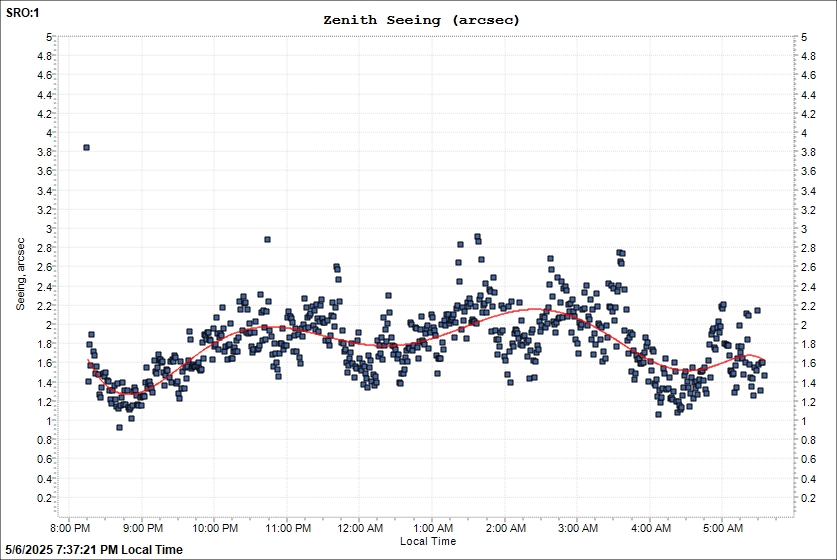The height and width of the screenshot is (560, 837).
Task: Click the left y-axis label 4.4
Action: [45, 95]
